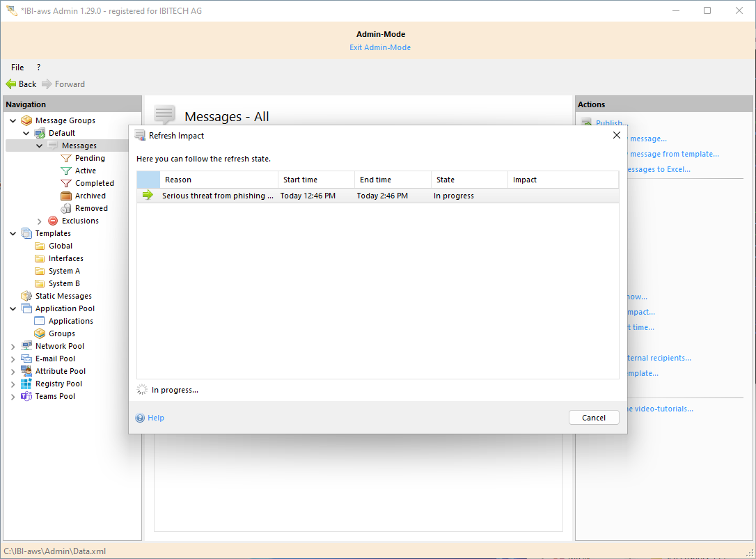Screen dimensions: 756x559
Task: Collapse the Templates tree node
Action: click(x=13, y=233)
